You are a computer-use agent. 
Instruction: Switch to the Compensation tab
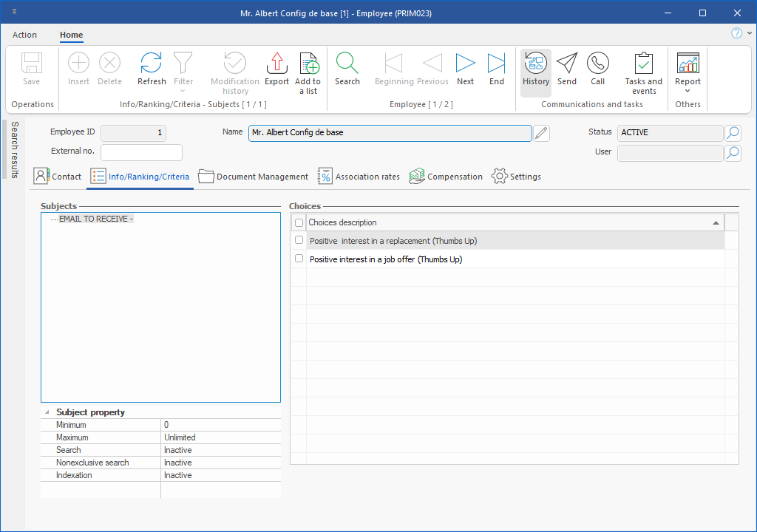pos(446,177)
